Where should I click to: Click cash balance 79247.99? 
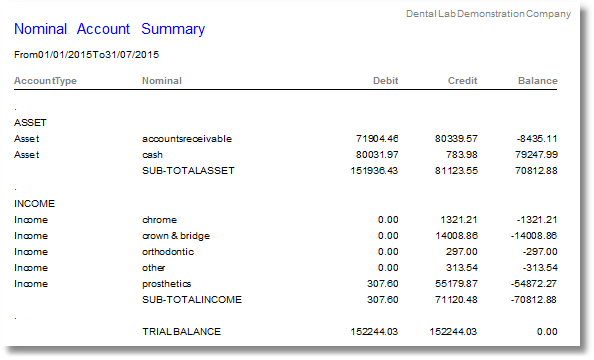point(536,155)
